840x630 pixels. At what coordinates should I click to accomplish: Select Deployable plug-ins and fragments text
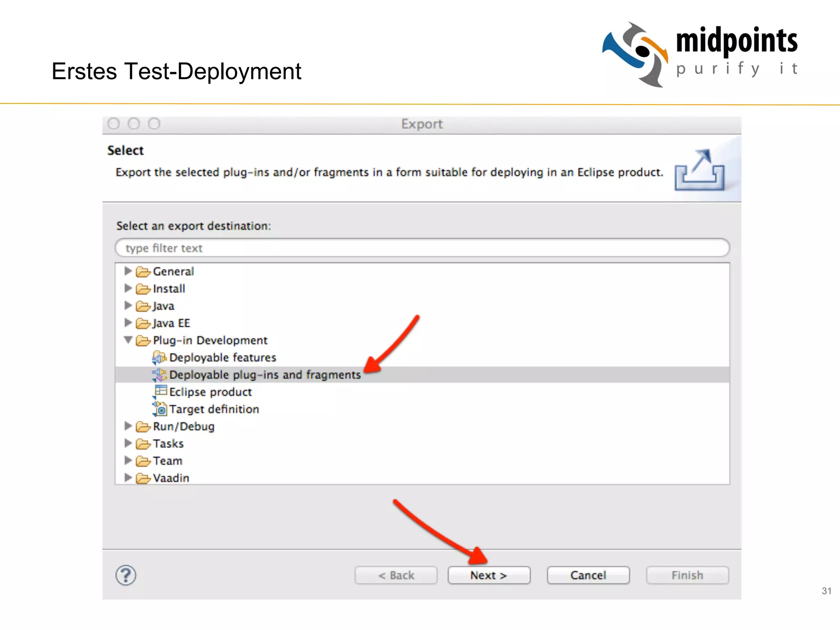tap(265, 375)
